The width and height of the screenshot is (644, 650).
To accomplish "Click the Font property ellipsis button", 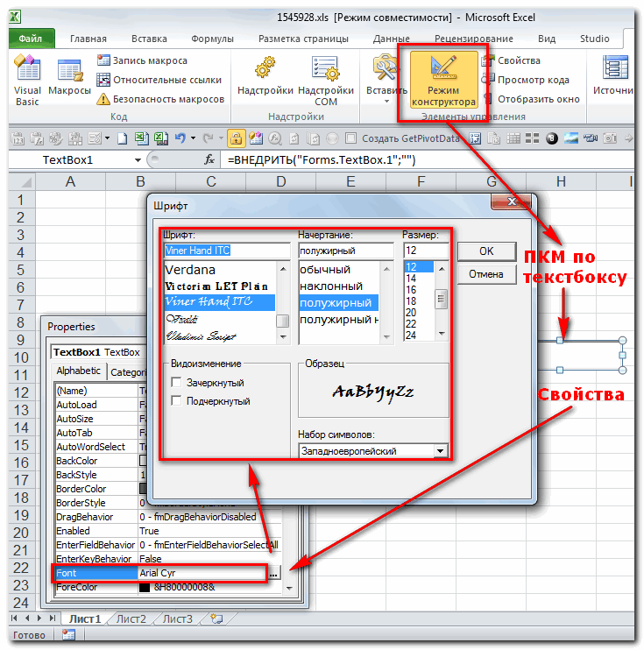I will (274, 573).
